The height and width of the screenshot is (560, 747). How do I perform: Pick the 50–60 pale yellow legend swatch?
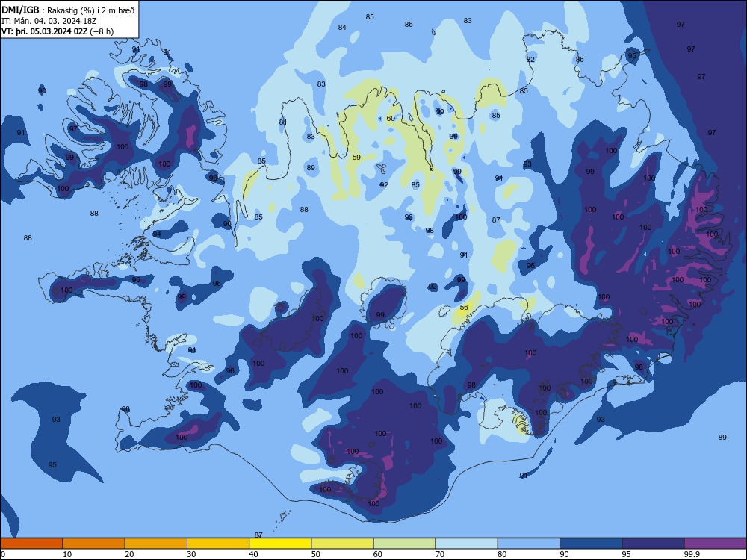click(342, 544)
